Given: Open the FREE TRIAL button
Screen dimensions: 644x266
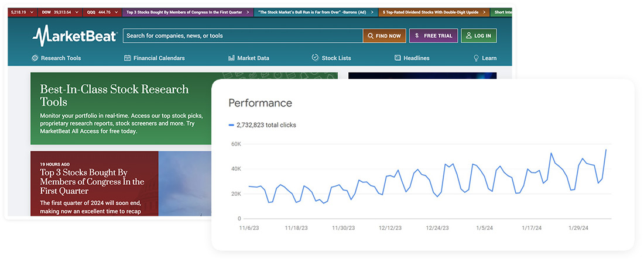Looking at the screenshot, I should 433,36.
